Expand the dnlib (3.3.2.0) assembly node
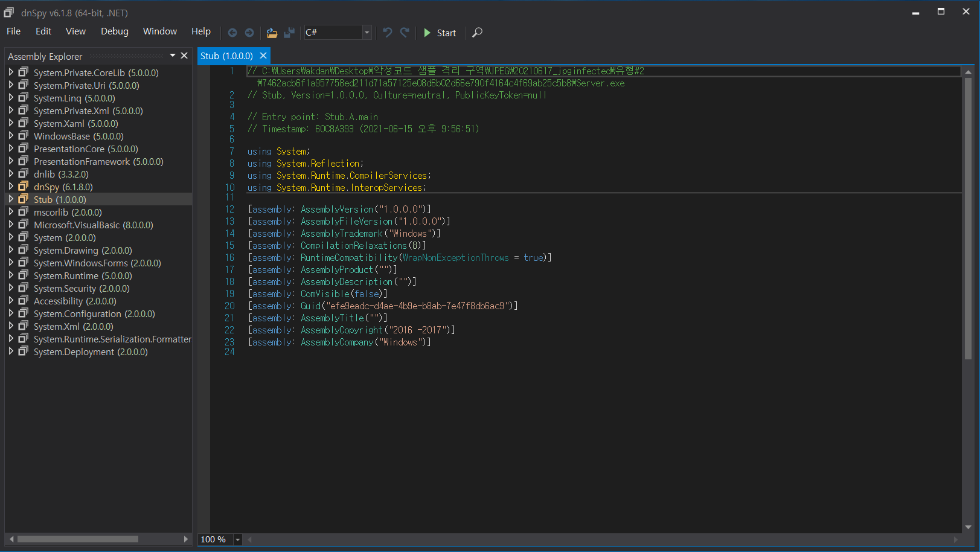This screenshot has height=552, width=980. click(x=11, y=174)
